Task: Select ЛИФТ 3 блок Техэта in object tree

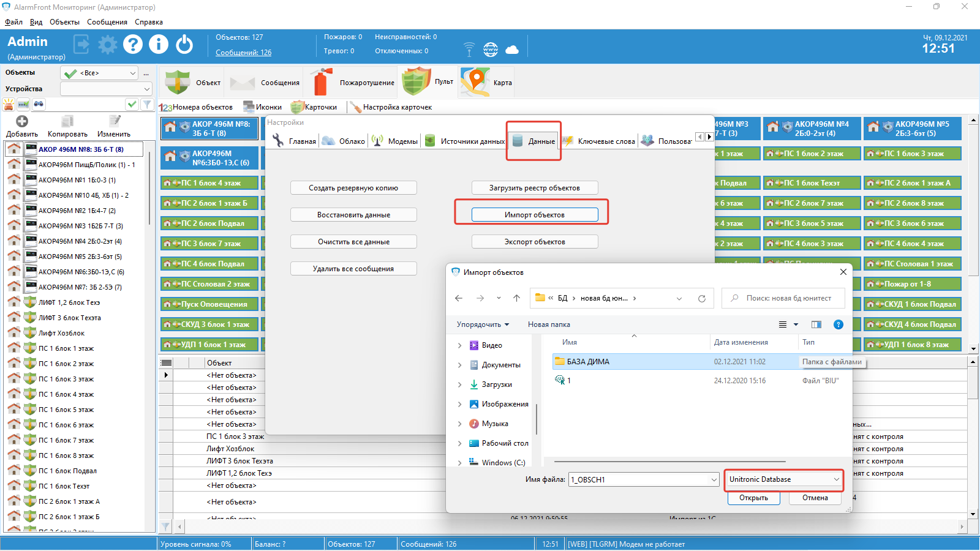Action: tap(69, 318)
